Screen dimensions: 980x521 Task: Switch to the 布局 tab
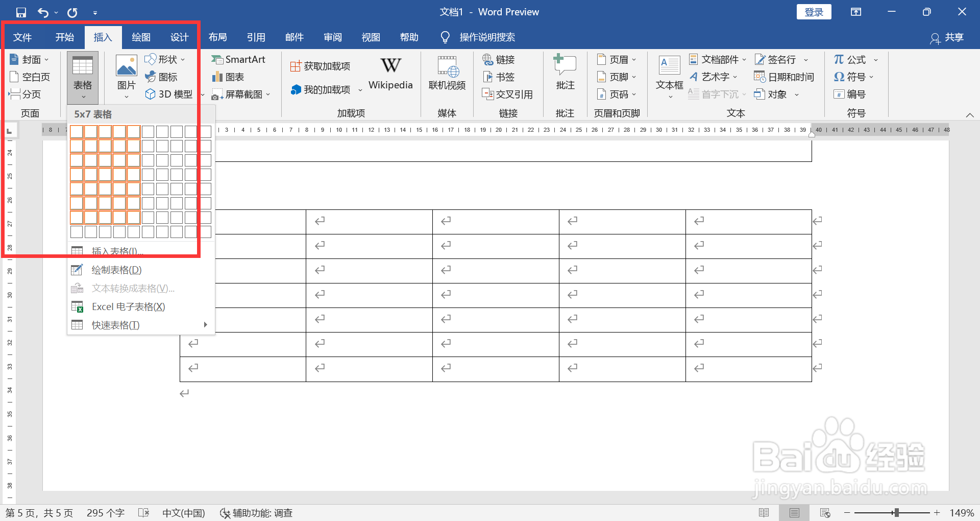[217, 37]
